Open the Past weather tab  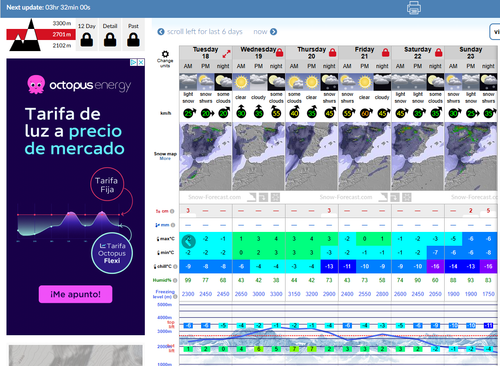(x=133, y=35)
